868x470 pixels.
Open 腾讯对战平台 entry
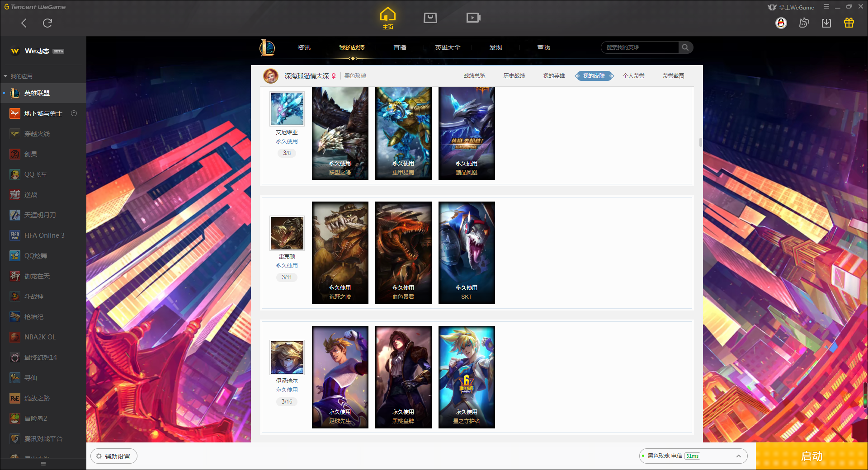[43, 439]
